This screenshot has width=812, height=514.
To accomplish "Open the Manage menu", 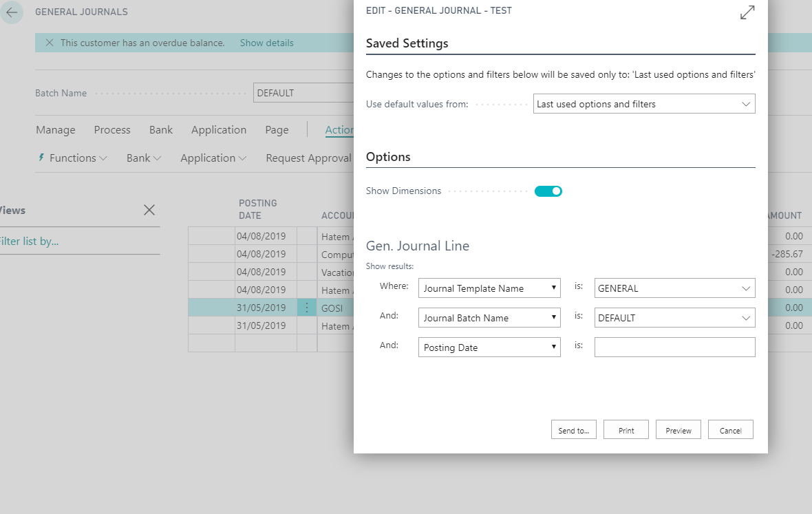I will point(56,130).
